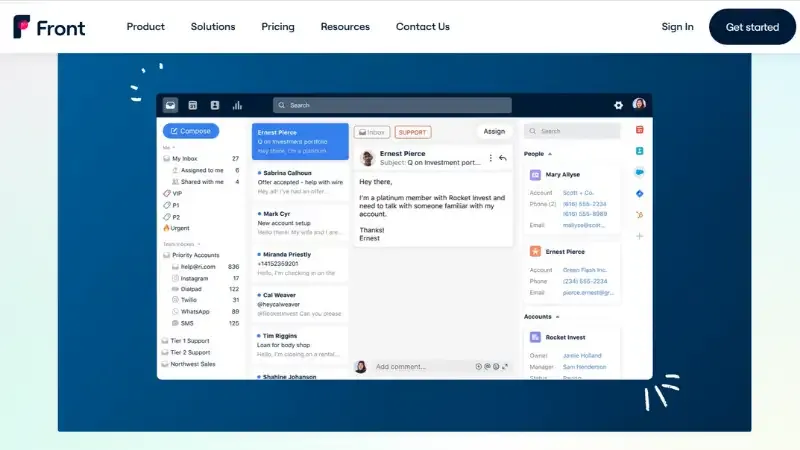This screenshot has width=800, height=450.
Task: Open Tier 2 Support inbox
Action: click(x=186, y=353)
